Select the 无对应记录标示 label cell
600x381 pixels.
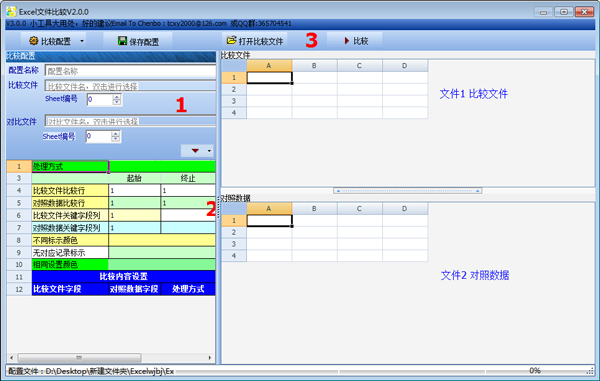70,252
